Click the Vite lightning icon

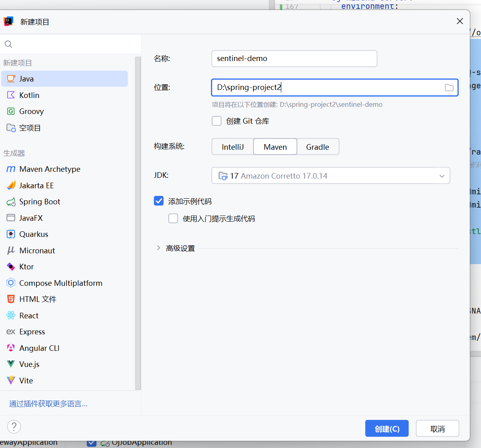11,380
